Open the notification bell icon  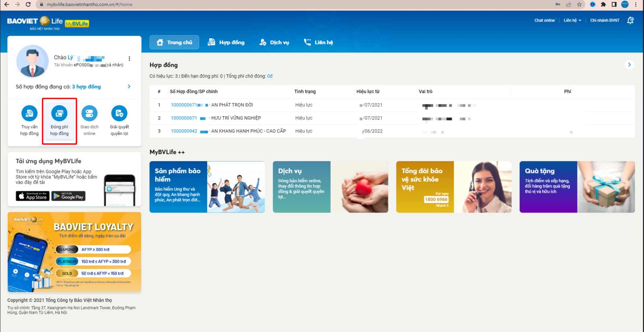click(630, 21)
